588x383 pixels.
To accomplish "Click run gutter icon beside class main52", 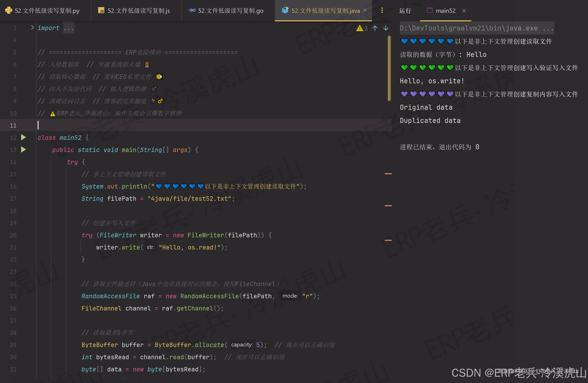I will [x=23, y=137].
